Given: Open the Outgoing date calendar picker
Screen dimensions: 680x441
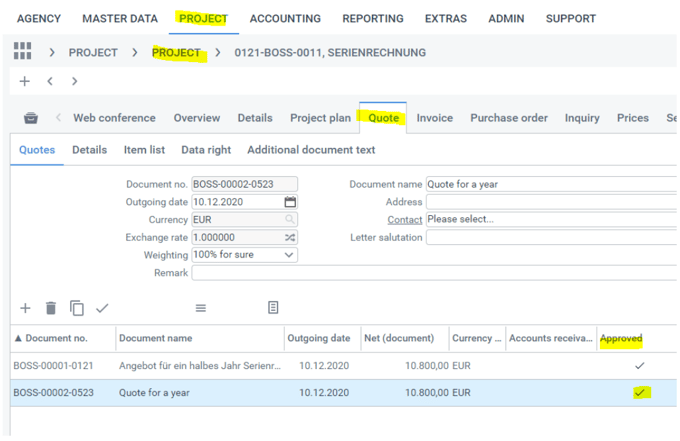Looking at the screenshot, I should (290, 202).
